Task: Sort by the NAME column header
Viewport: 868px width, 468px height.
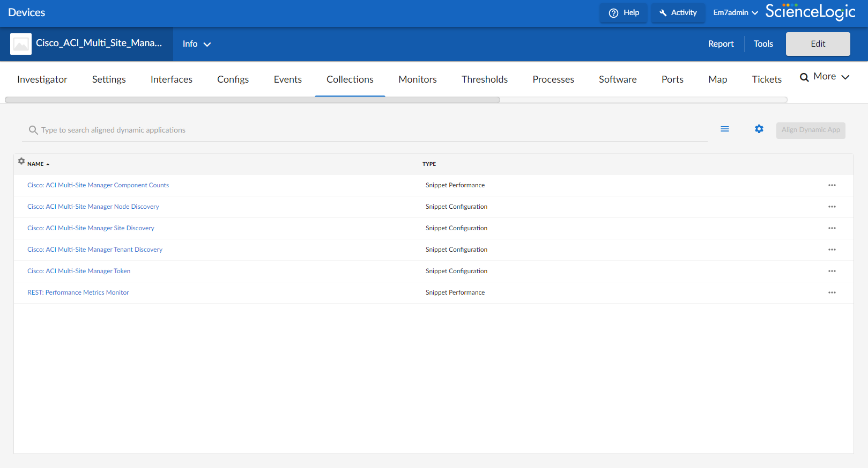Action: [x=38, y=164]
